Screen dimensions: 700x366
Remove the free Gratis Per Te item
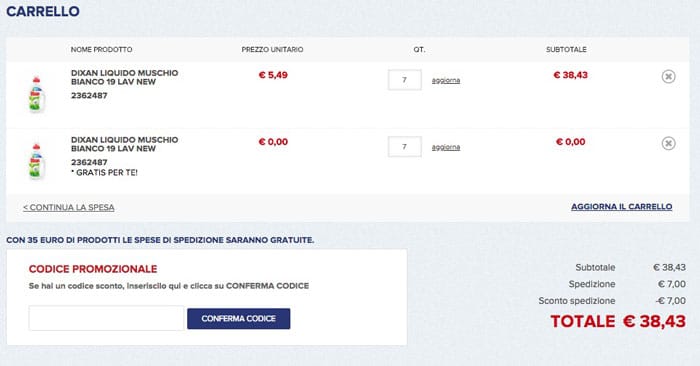pos(668,143)
